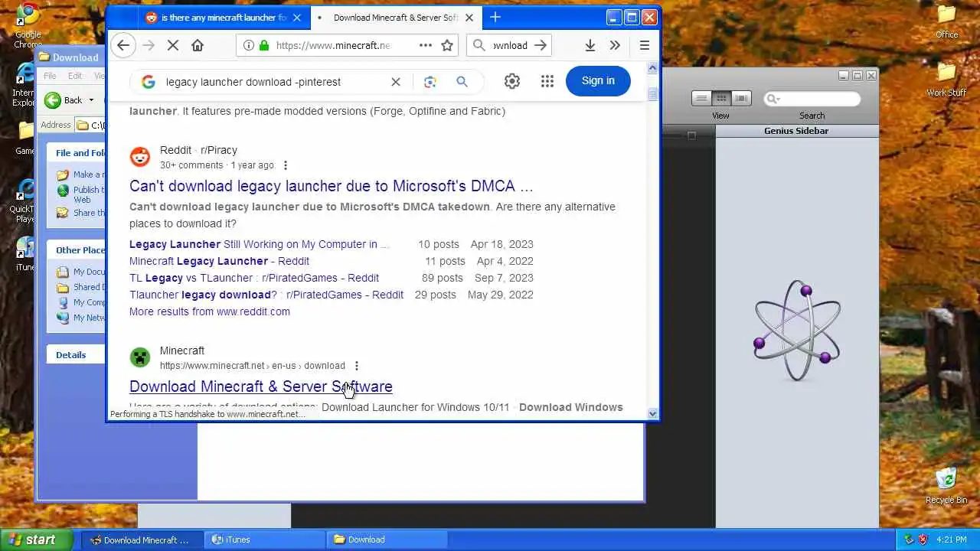
Task: Open a new Firefox tab
Action: coord(495,17)
